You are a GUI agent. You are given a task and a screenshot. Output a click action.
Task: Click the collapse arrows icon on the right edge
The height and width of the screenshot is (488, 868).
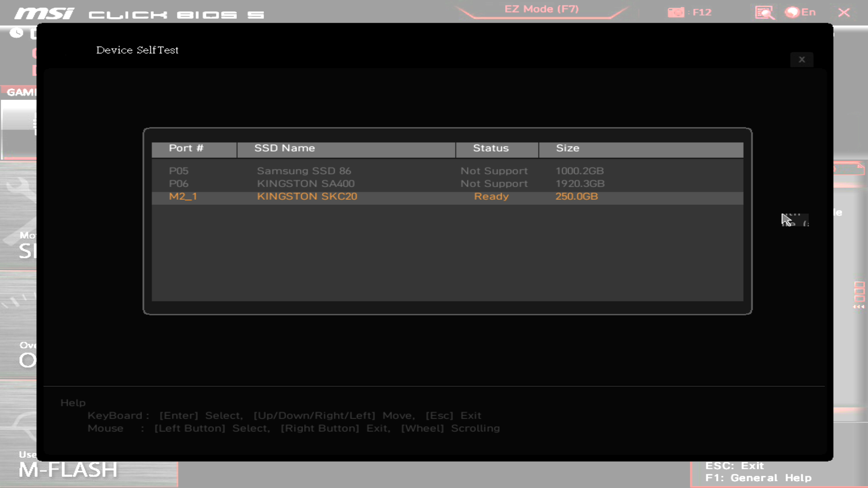coord(859,306)
